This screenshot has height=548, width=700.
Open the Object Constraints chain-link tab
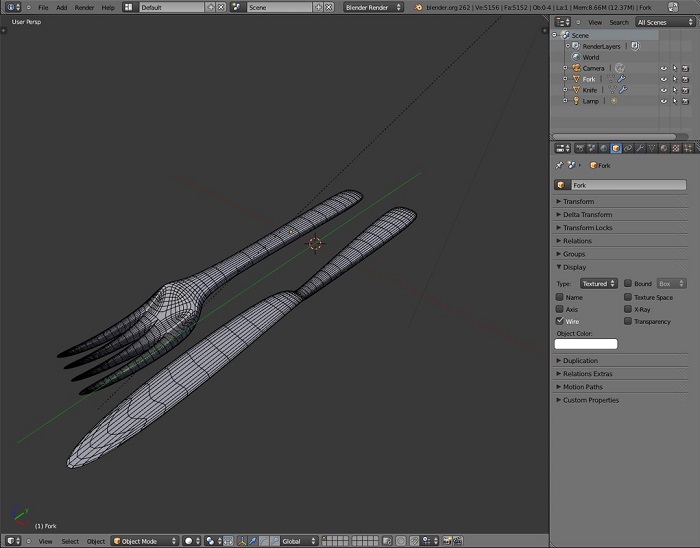(628, 148)
